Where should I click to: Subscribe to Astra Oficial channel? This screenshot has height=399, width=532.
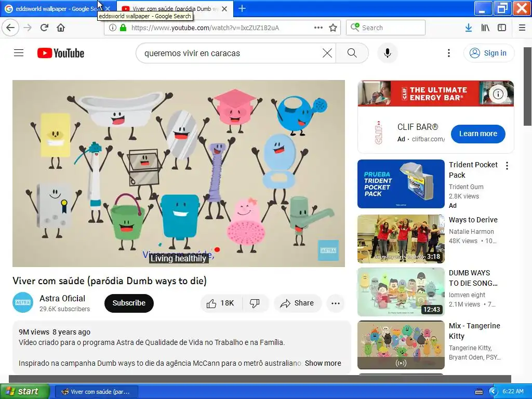(129, 303)
